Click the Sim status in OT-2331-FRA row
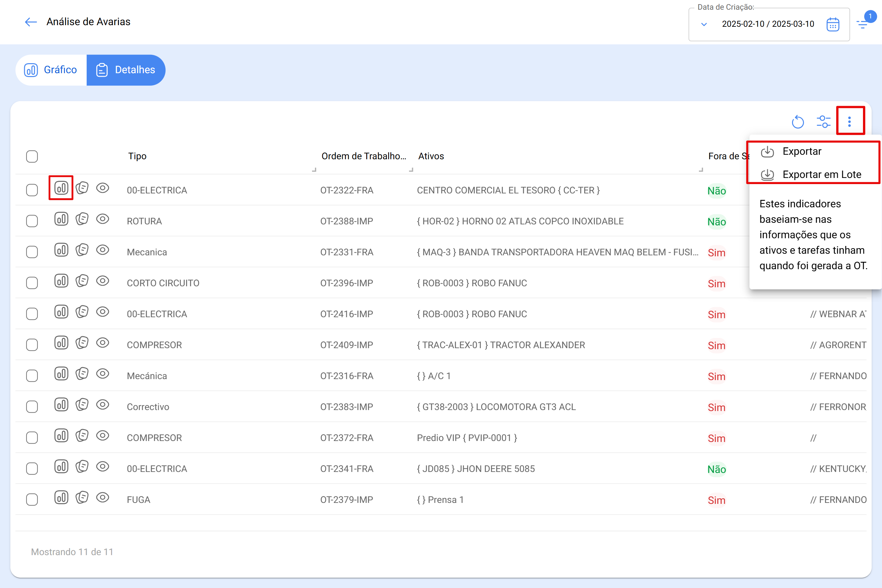882x588 pixels. coord(716,253)
